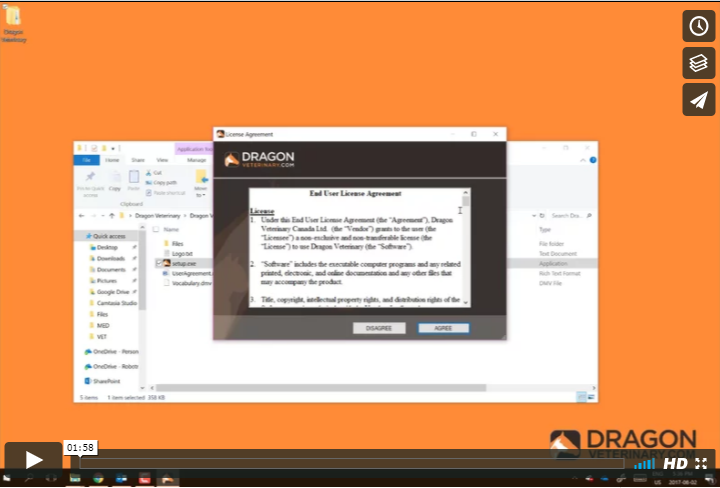This screenshot has height=488, width=720.
Task: Select Logo.txt file
Action: 182,253
